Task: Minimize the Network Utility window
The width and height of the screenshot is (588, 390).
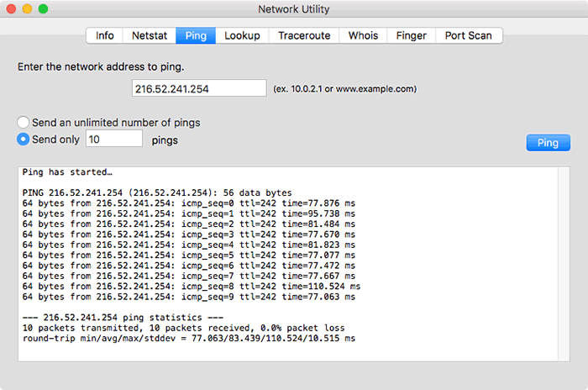Action: 27,8
